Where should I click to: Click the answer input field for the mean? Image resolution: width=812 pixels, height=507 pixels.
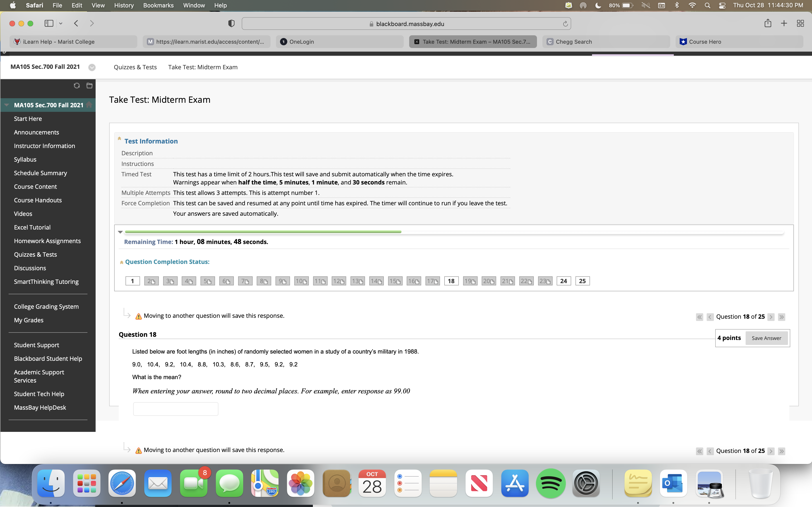click(x=176, y=409)
